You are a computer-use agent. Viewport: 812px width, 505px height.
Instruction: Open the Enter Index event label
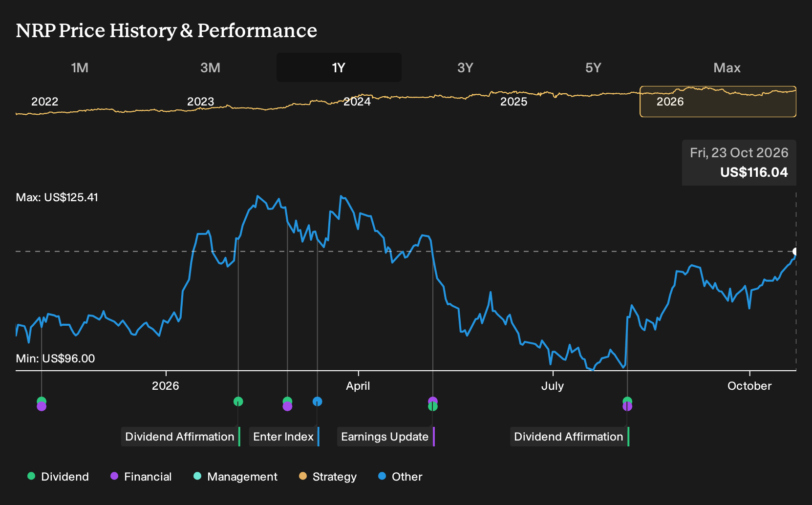284,437
